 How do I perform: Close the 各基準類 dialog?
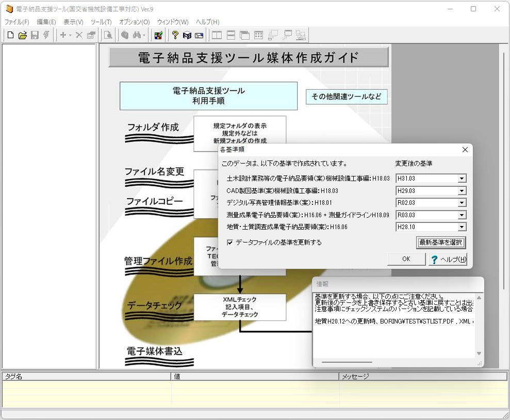pos(465,150)
